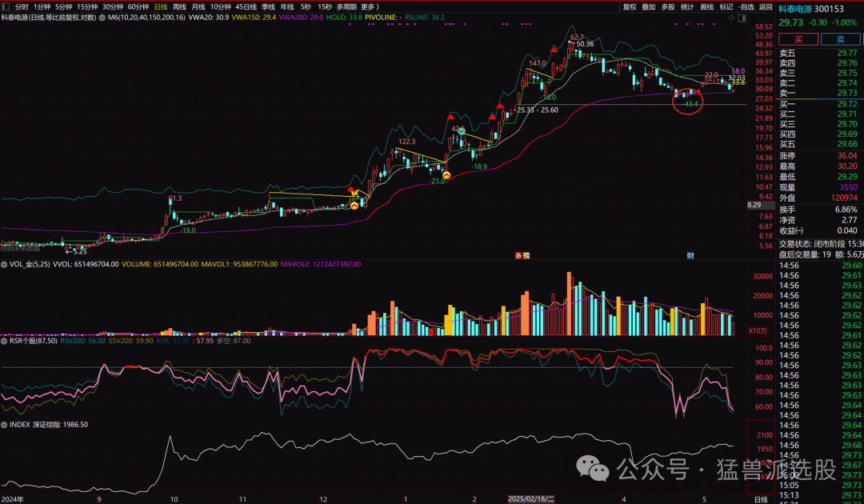Select the 60分钟 period
864x504 pixels.
138,6
